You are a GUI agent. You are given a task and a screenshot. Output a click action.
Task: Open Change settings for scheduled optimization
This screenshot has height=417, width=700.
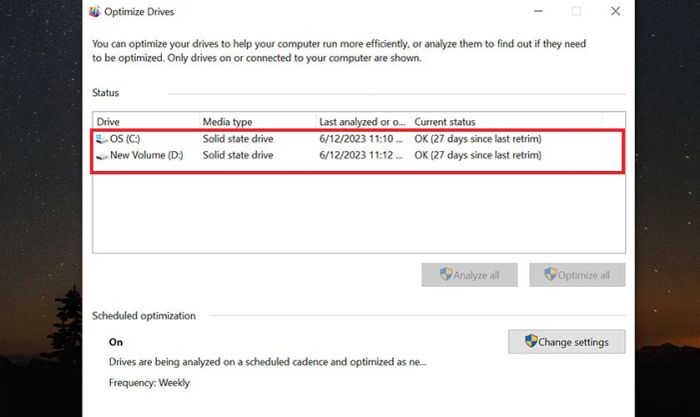[566, 342]
